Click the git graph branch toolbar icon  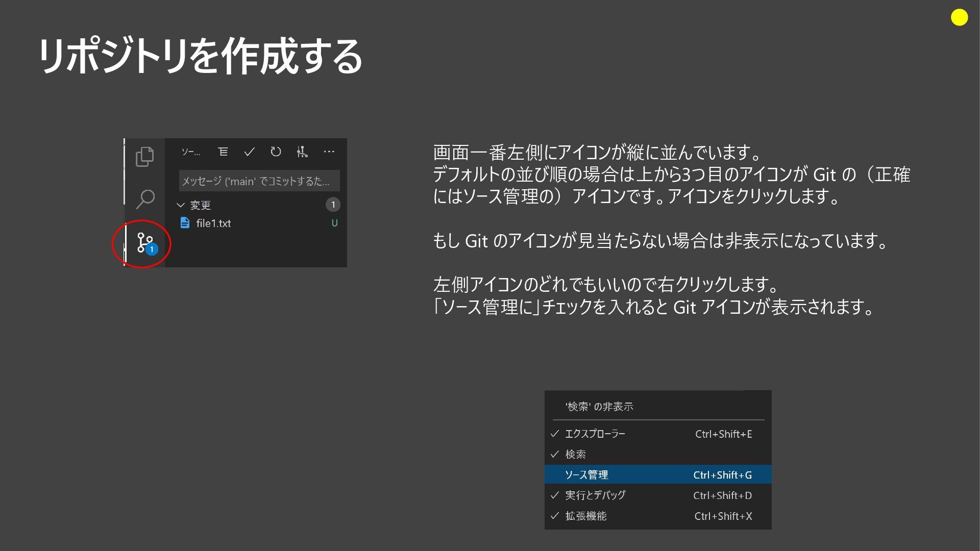coord(302,152)
